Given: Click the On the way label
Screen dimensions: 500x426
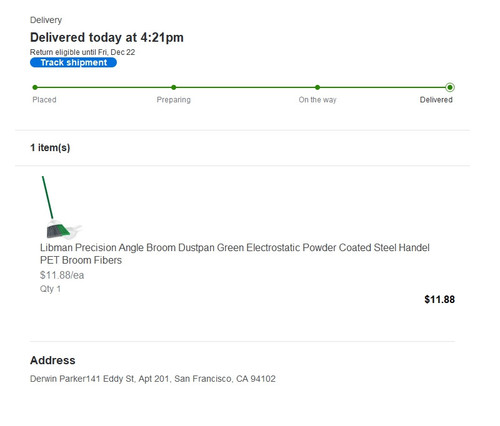Looking at the screenshot, I should (317, 100).
